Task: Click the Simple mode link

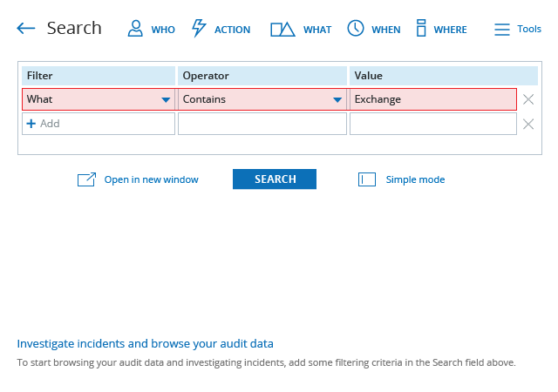Action: pos(415,179)
